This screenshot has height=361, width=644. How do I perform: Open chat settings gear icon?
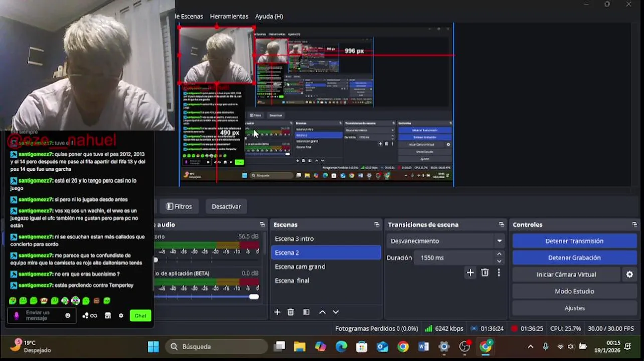(x=121, y=316)
